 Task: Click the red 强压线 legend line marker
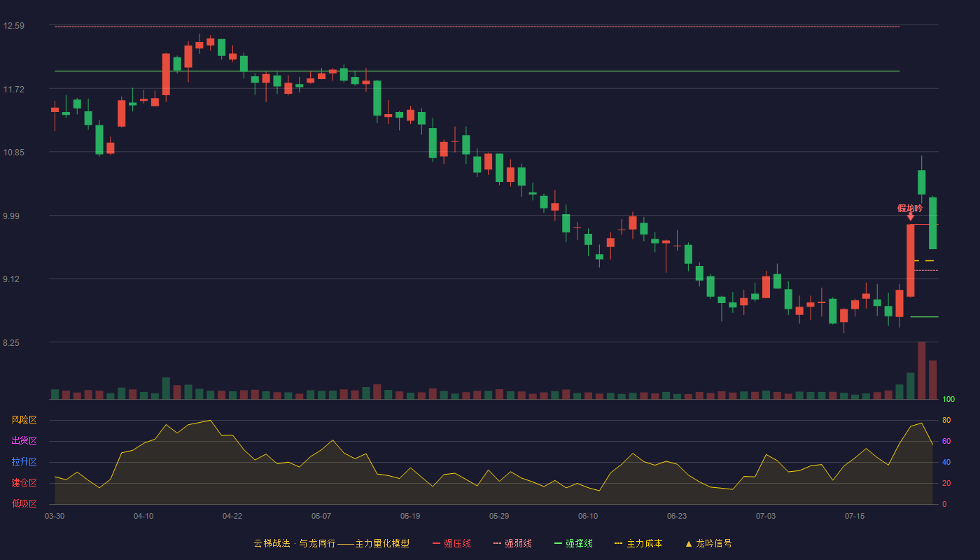436,544
